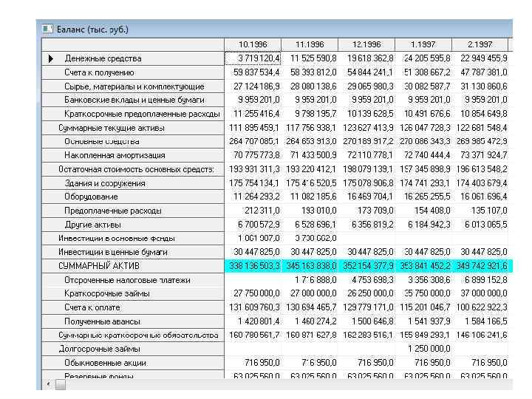Click the horizontal scrollbar left arrow
The width and height of the screenshot is (532, 399).
(48, 384)
